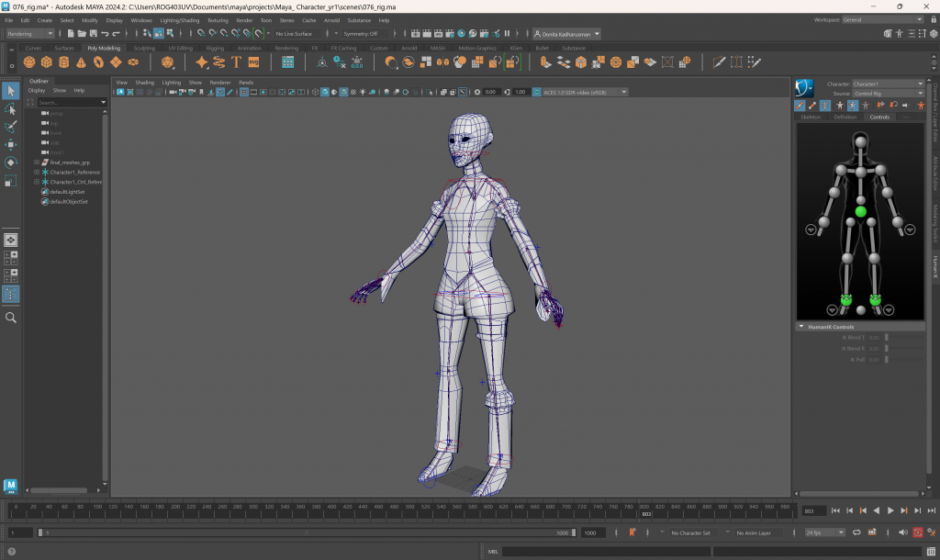Open the 24 fps frame rate dropdown
Screen dimensions: 940x560
coord(824,532)
